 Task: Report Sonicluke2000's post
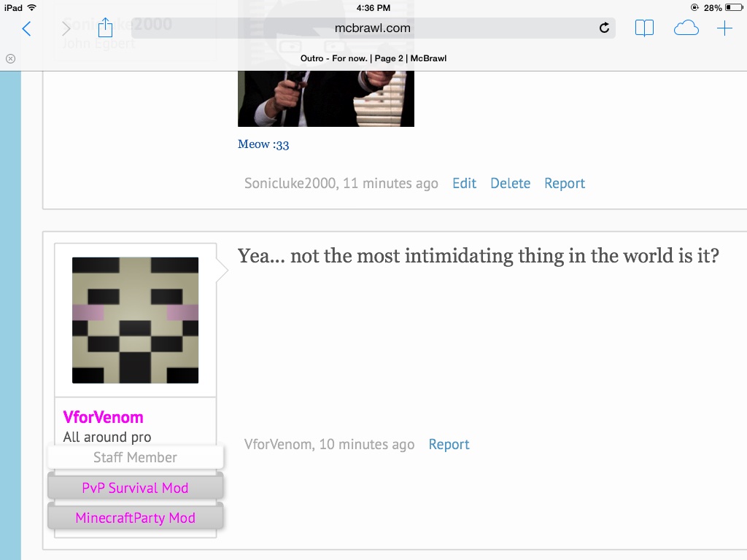coord(565,183)
